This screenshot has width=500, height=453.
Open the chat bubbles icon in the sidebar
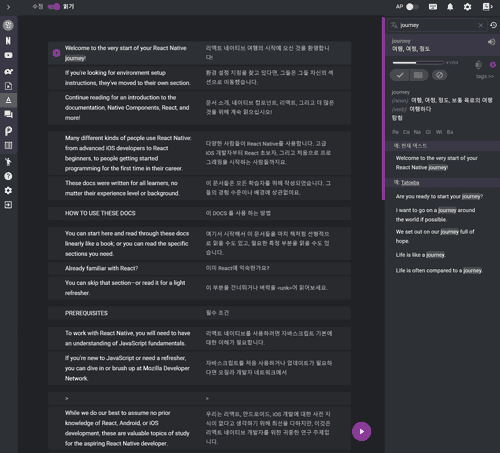coord(8,115)
